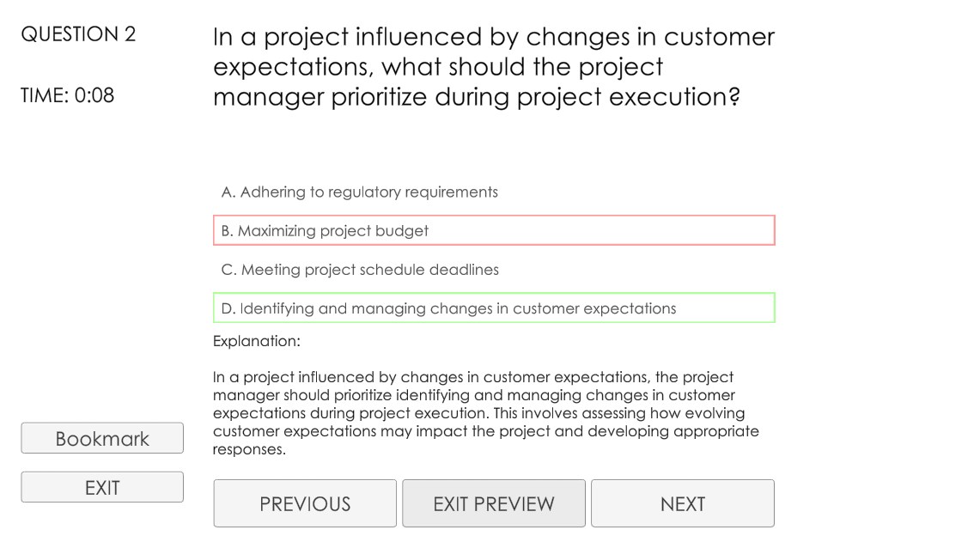980x536 pixels.
Task: Select option D about customer expectations
Action: click(x=493, y=308)
